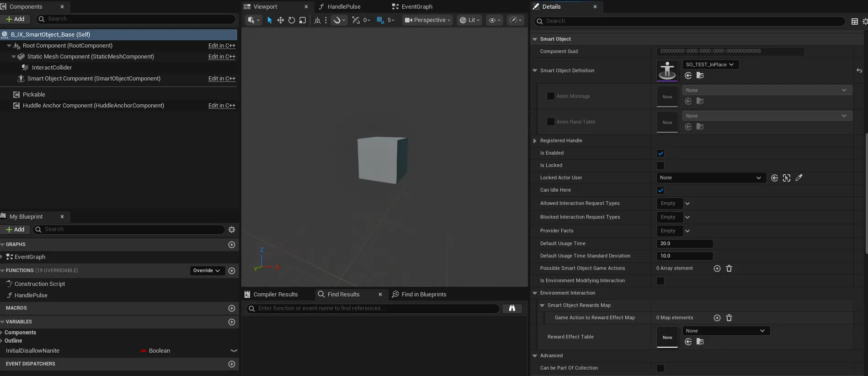Viewport: 868px width, 376px height.
Task: Click the Default Usage Time value field
Action: pyautogui.click(x=684, y=244)
